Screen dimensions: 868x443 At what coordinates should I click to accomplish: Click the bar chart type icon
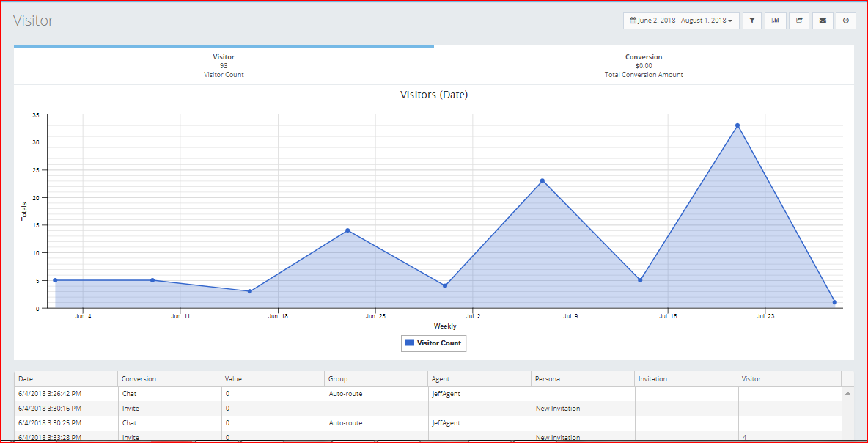click(776, 21)
